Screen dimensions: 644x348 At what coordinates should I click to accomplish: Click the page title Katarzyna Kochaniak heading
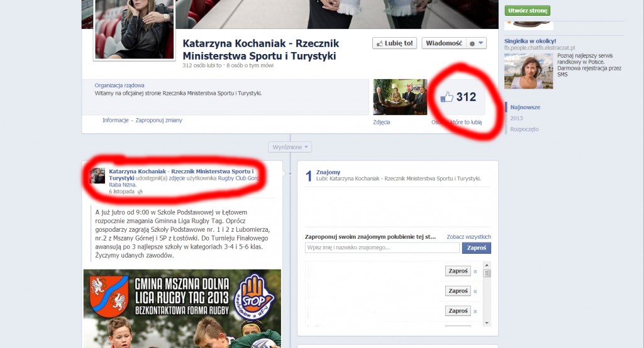[x=261, y=49]
